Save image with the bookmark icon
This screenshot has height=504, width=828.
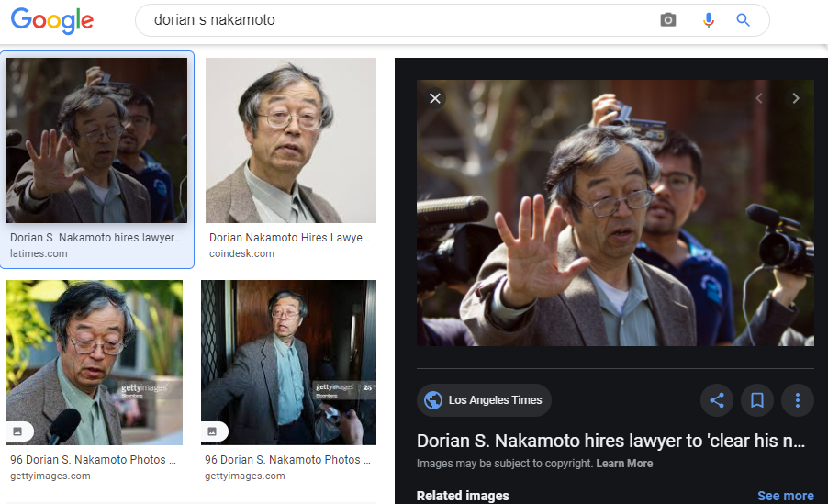(757, 400)
